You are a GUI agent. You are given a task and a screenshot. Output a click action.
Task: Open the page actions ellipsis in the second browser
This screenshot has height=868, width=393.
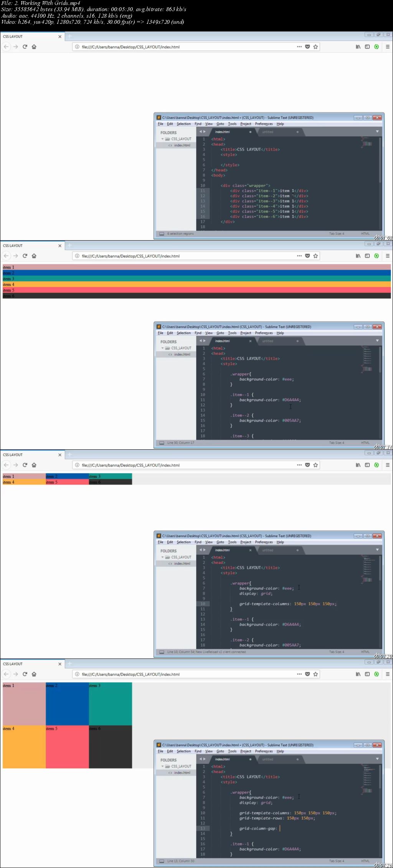299,256
